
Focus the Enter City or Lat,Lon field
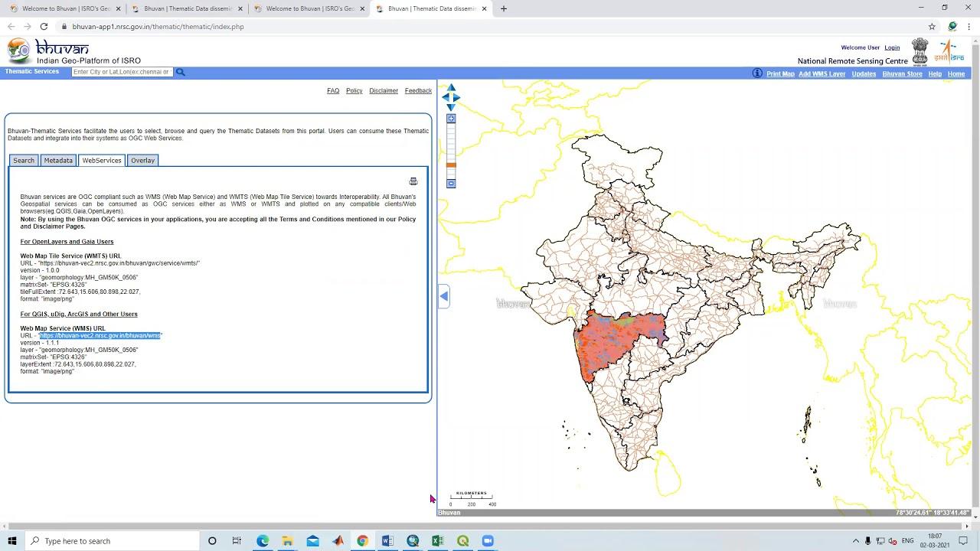[122, 72]
